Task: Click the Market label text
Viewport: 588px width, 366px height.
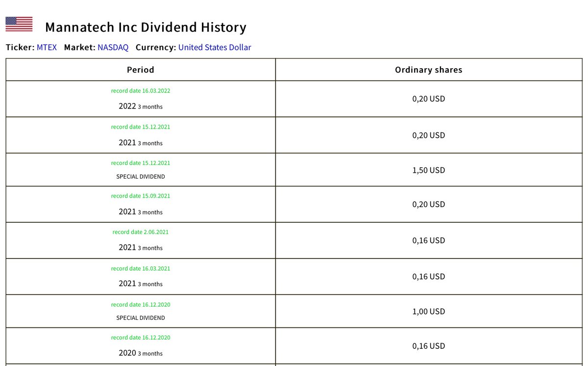Action: pyautogui.click(x=79, y=48)
